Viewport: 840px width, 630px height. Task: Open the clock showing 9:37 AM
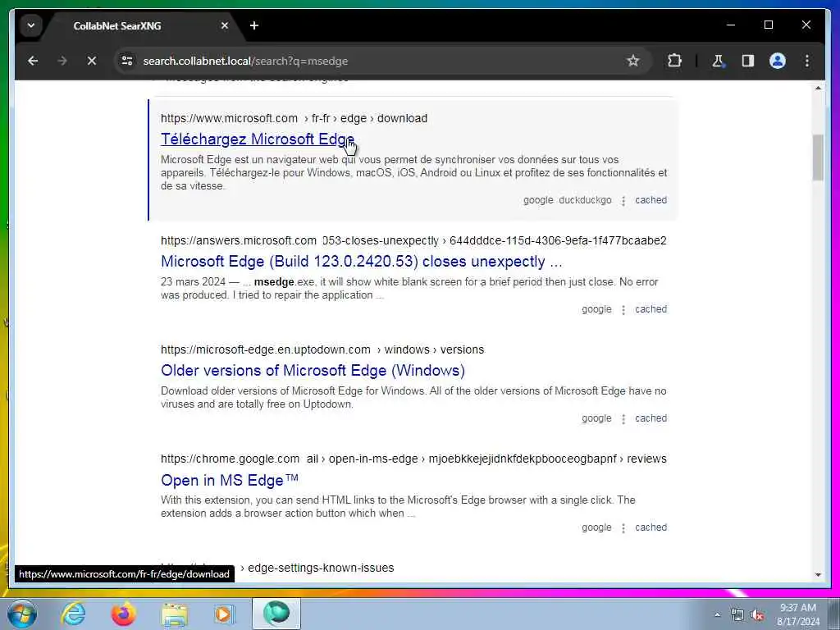pyautogui.click(x=797, y=614)
